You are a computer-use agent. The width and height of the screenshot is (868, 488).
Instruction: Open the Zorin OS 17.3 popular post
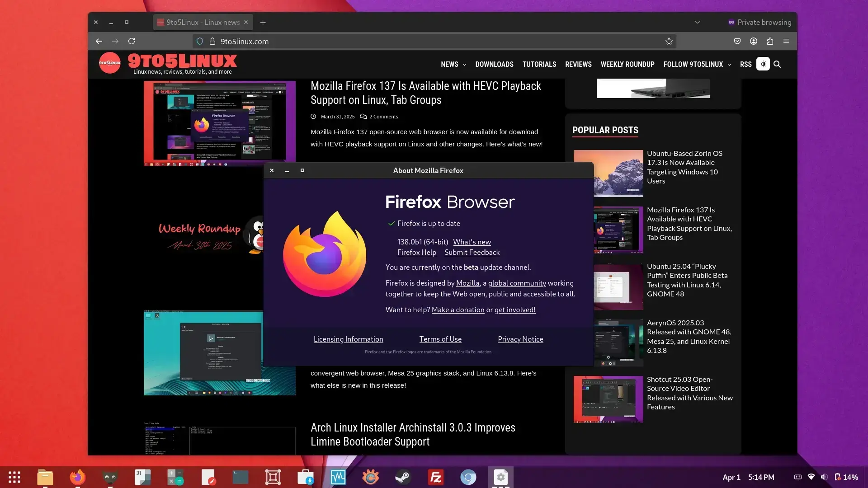[x=684, y=167]
